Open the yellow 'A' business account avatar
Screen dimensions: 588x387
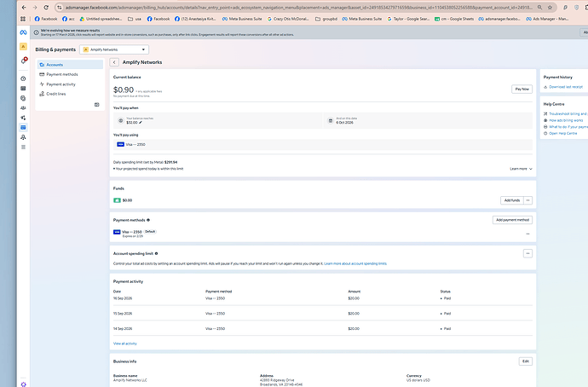coord(23,47)
